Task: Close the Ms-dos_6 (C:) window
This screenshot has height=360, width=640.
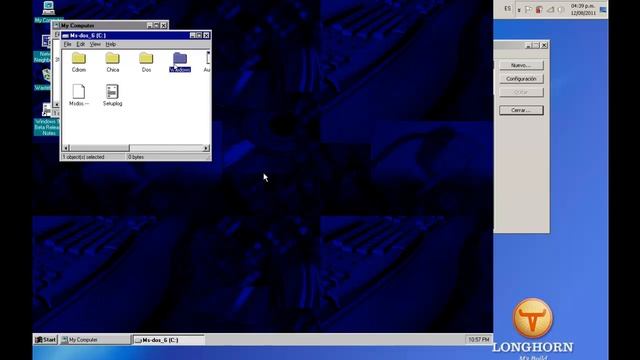Action: point(206,36)
